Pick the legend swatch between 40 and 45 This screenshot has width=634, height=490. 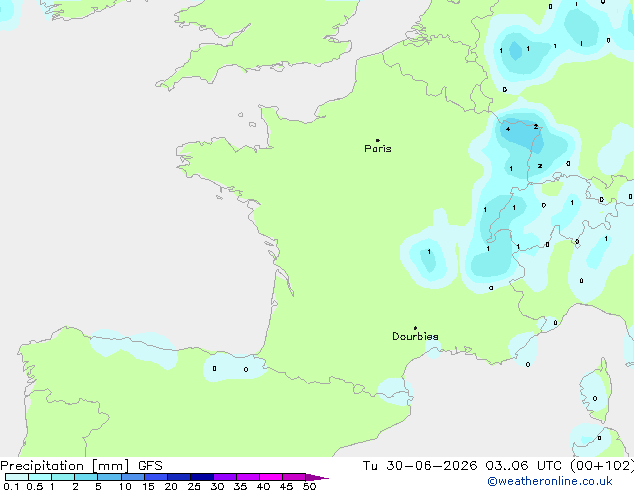coord(271,477)
